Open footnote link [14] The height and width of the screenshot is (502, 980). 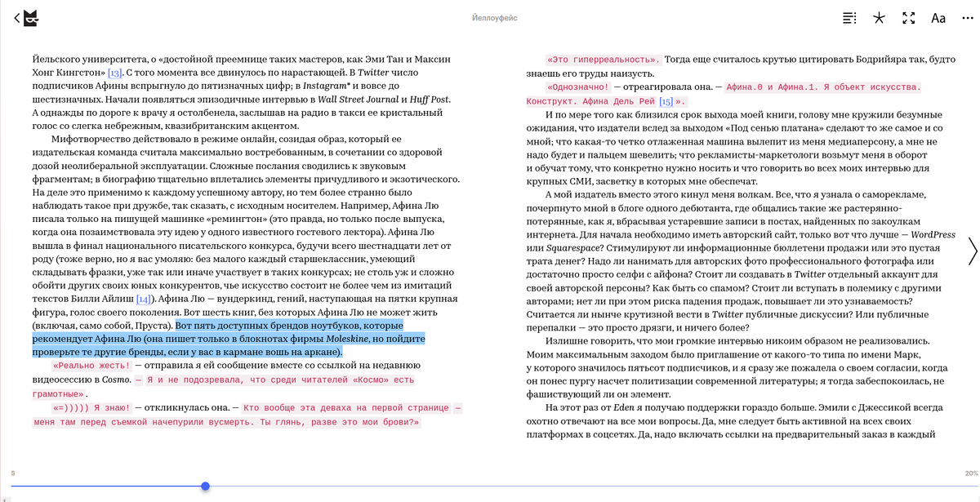coord(143,299)
